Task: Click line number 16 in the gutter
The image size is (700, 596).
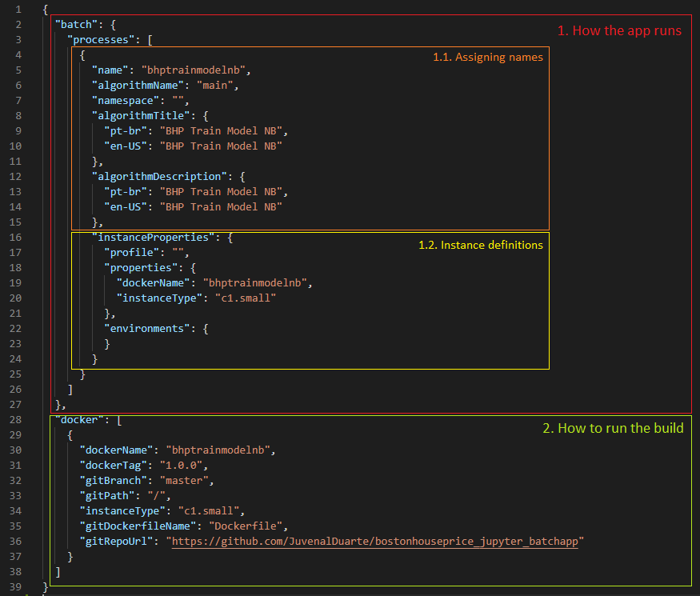Action: coord(15,237)
